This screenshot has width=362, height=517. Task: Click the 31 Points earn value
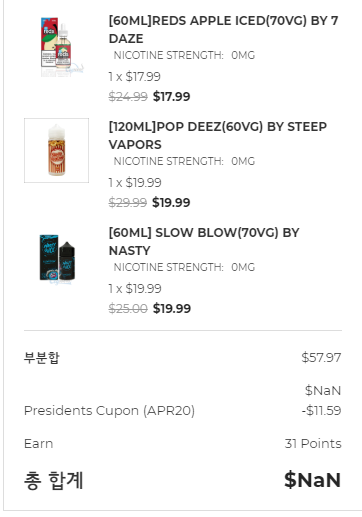click(x=313, y=444)
